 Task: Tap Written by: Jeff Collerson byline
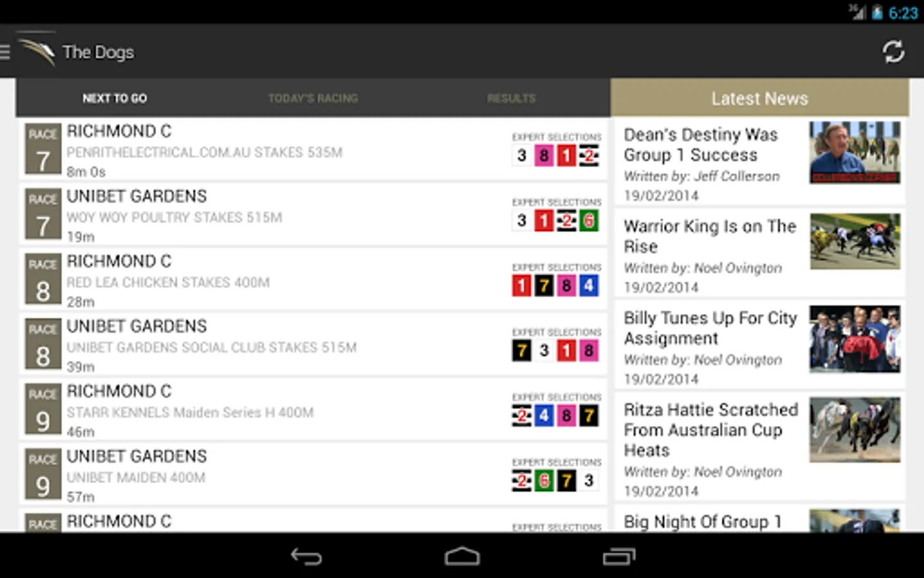click(x=702, y=176)
